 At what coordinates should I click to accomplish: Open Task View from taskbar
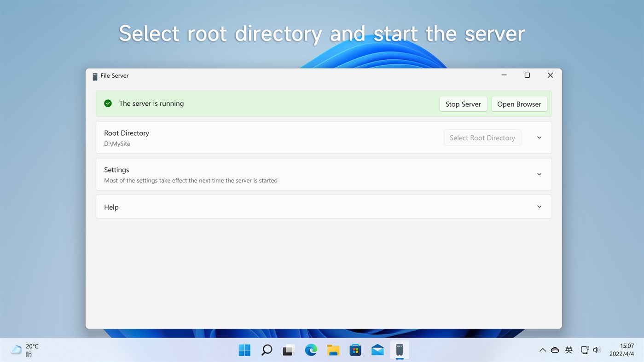click(x=289, y=351)
